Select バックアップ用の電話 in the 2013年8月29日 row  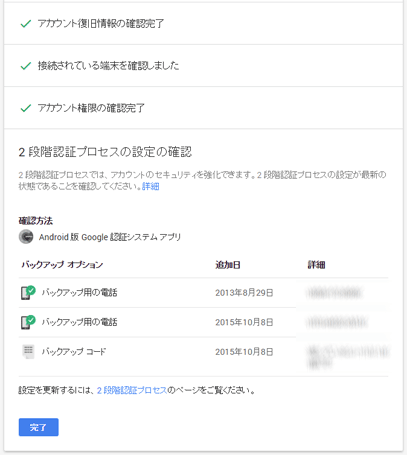pos(79,293)
